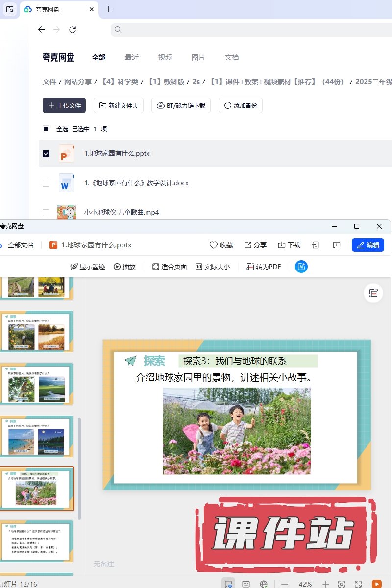The height and width of the screenshot is (588, 392).
Task: Click 下载 to download the file
Action: click(x=289, y=245)
